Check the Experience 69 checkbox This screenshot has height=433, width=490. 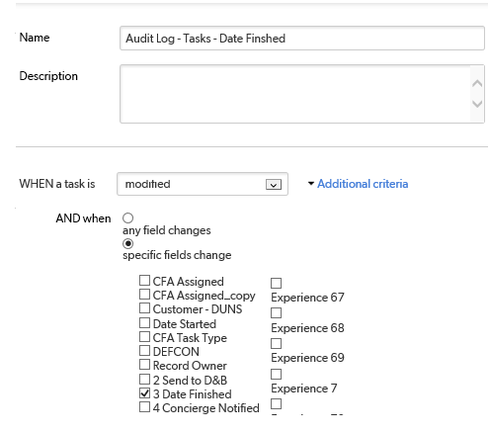tap(276, 344)
